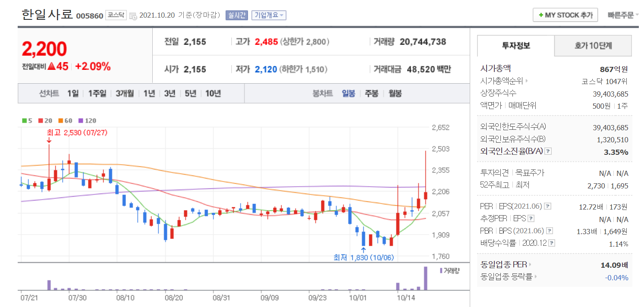Viewport: 644px width, 307px height.
Task: Switch to the 호가10단계 tab
Action: pos(593,46)
